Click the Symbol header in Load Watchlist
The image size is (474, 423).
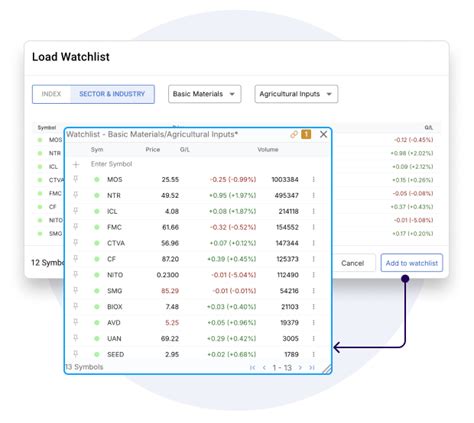(x=47, y=128)
